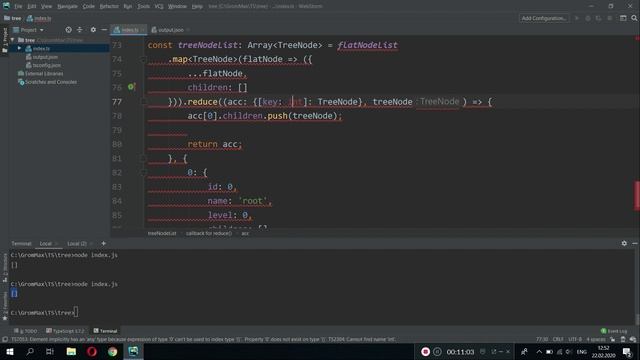Expand the index.ts file node
The width and height of the screenshot is (640, 360).
[x=19, y=48]
